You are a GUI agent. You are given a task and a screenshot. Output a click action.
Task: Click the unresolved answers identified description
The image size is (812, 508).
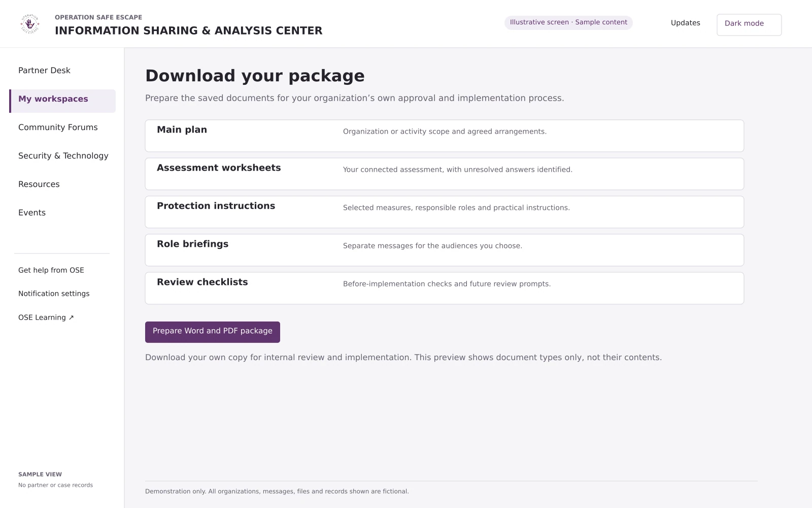click(458, 170)
